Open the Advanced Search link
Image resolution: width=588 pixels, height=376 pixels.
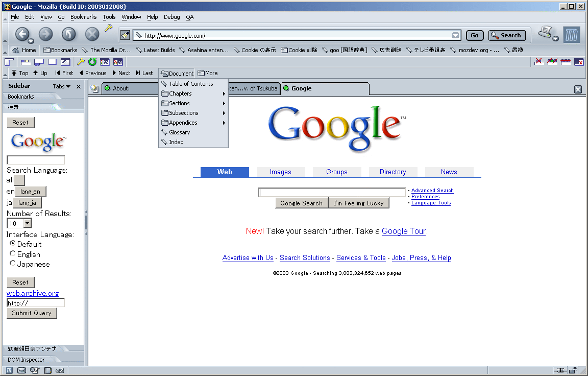pyautogui.click(x=432, y=191)
